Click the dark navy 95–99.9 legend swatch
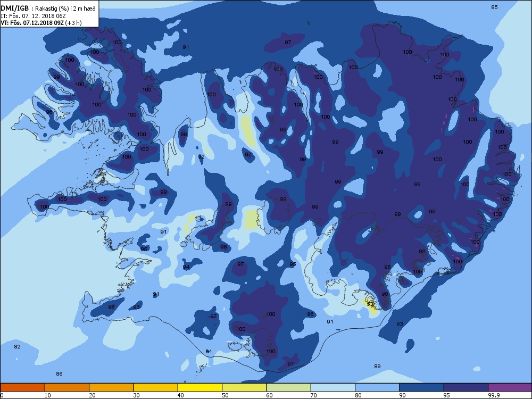Screen dimensions: 532x399 click(466, 387)
